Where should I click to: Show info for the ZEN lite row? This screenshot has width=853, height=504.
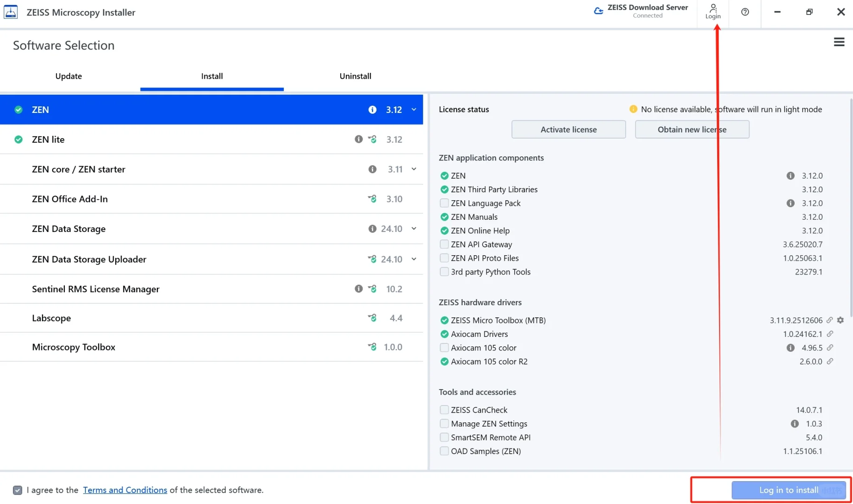[x=358, y=139]
